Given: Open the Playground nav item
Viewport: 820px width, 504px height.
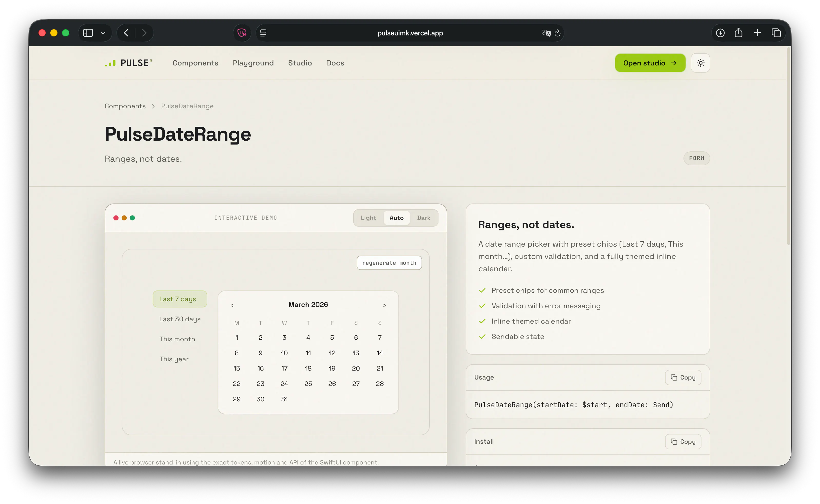Looking at the screenshot, I should pyautogui.click(x=253, y=63).
